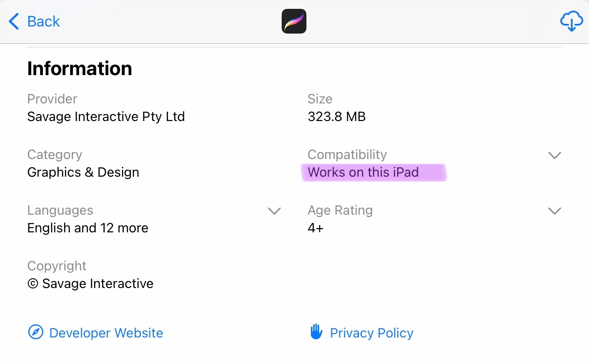Open the Developer Website link
The height and width of the screenshot is (364, 589).
point(106,333)
